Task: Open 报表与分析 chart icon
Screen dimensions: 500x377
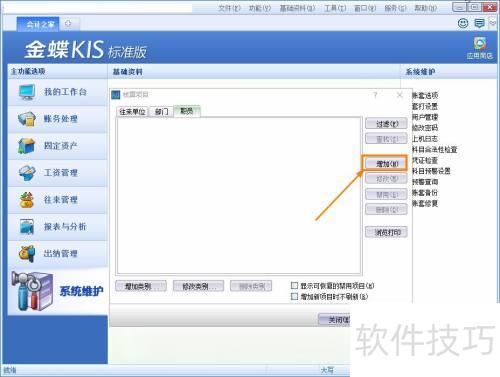Action: [x=27, y=227]
